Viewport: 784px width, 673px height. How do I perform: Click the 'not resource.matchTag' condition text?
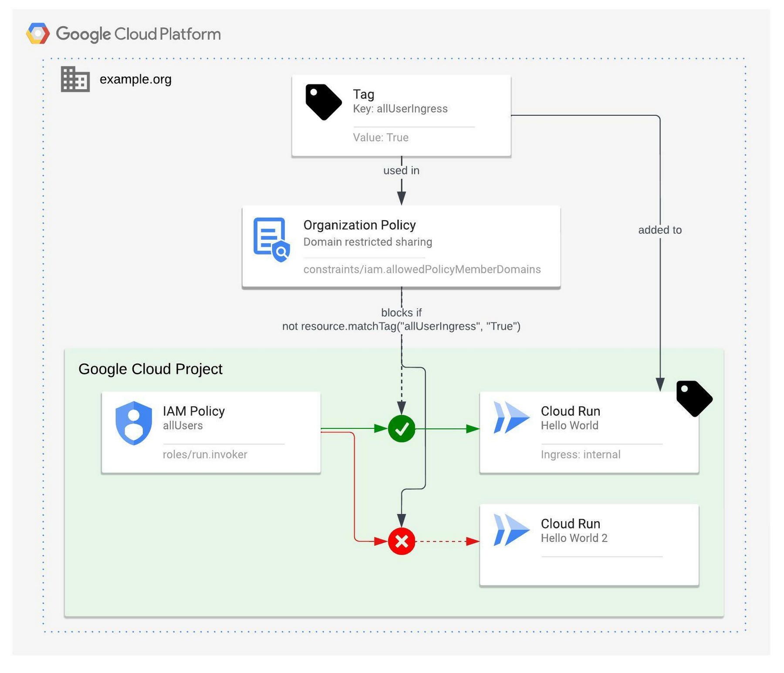click(x=401, y=326)
